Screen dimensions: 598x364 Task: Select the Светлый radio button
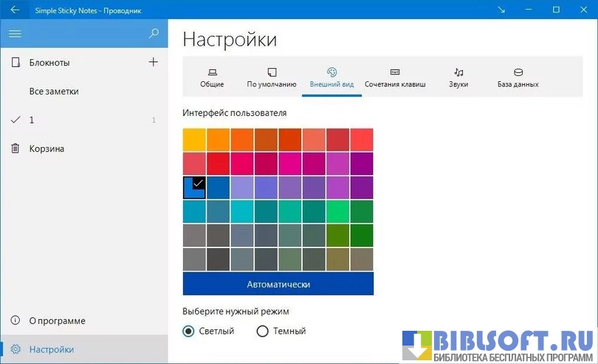[x=188, y=331]
